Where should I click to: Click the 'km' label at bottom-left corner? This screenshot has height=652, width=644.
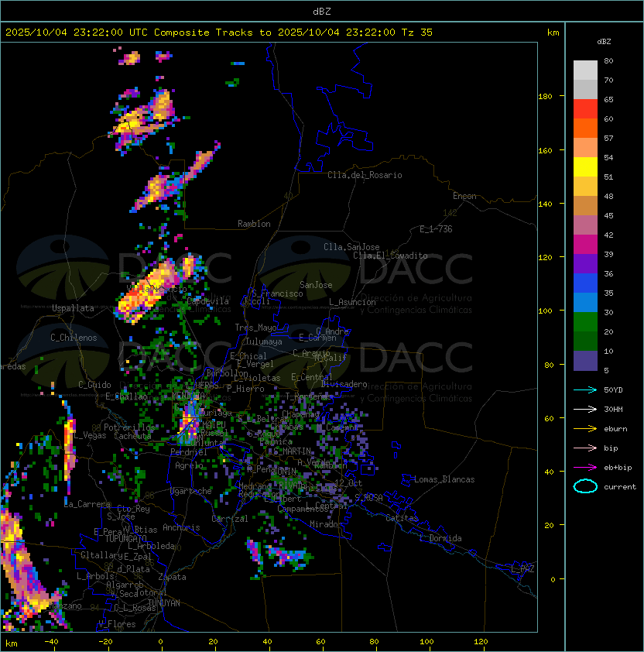pyautogui.click(x=12, y=643)
